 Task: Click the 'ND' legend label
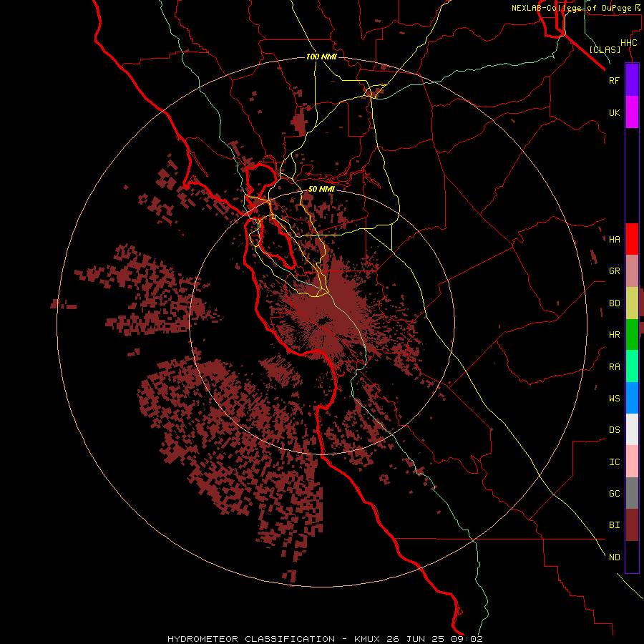(614, 557)
